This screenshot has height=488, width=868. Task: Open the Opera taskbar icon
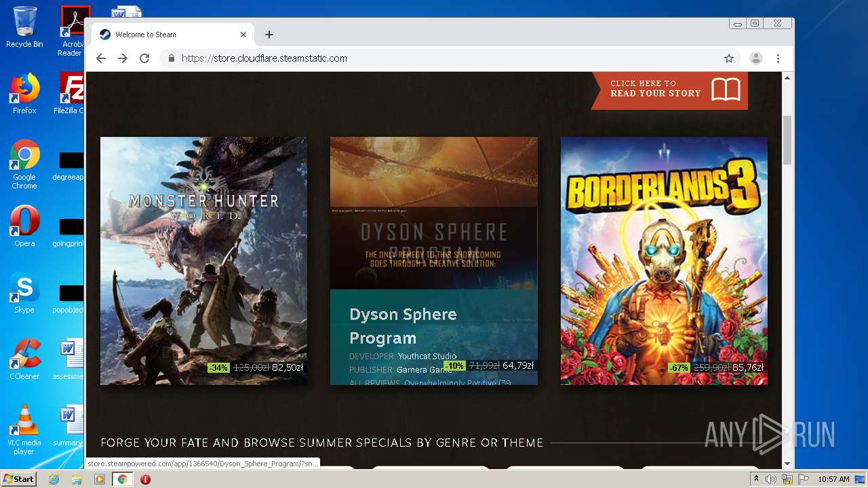click(145, 479)
